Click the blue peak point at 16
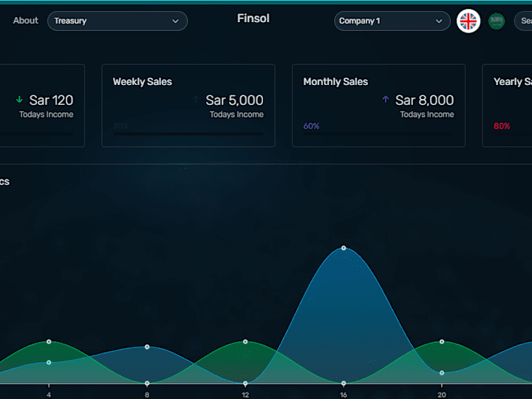Image resolution: width=532 pixels, height=399 pixels. pyautogui.click(x=344, y=248)
